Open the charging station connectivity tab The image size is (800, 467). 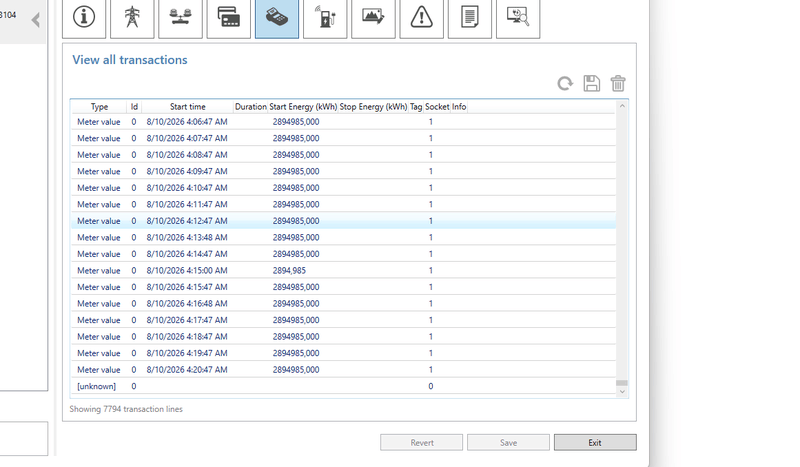325,18
